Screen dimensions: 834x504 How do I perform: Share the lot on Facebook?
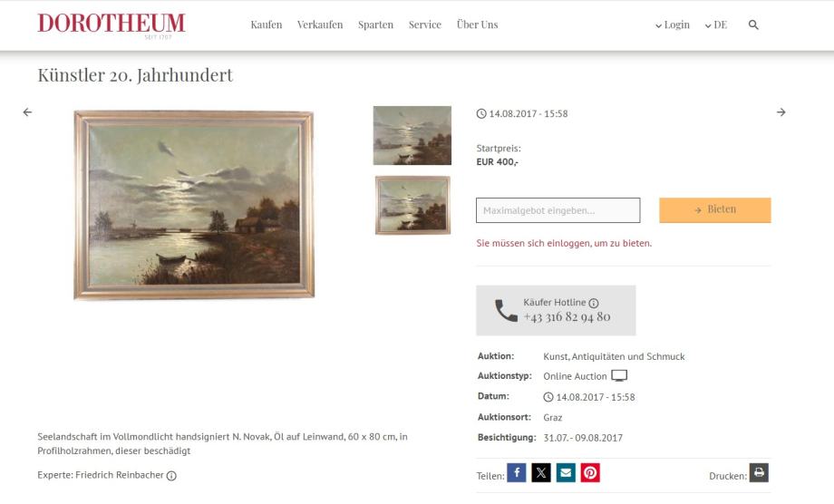click(x=517, y=472)
